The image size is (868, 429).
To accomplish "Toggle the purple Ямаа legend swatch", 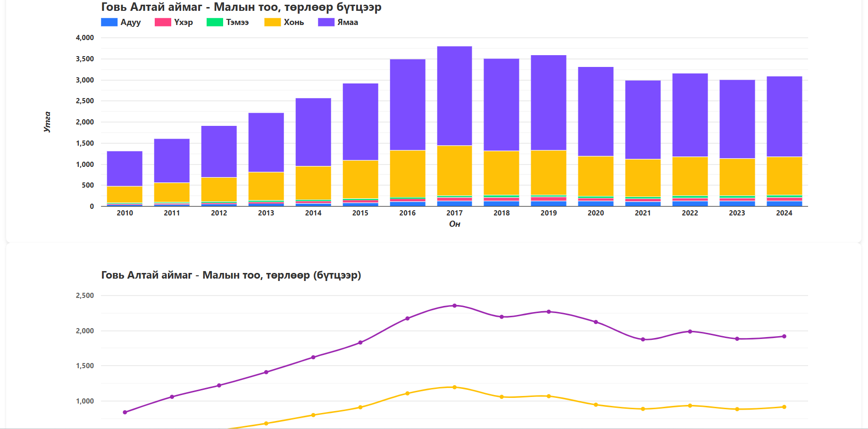I will [326, 22].
